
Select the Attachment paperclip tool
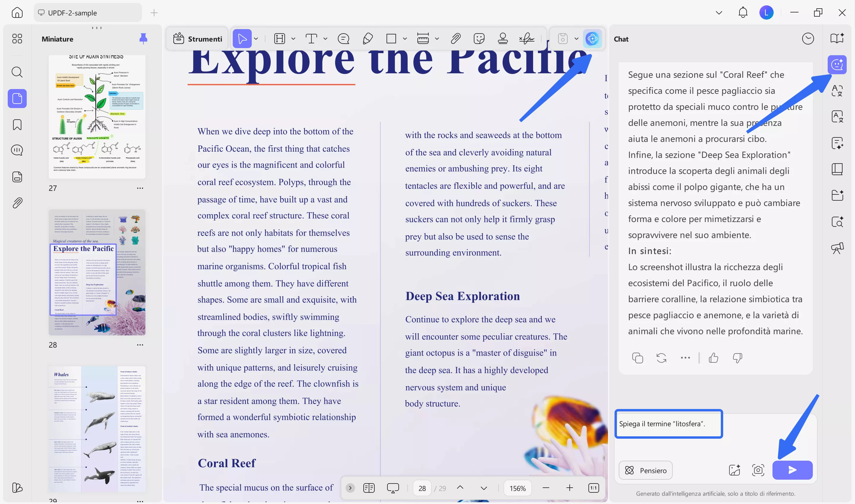click(455, 39)
